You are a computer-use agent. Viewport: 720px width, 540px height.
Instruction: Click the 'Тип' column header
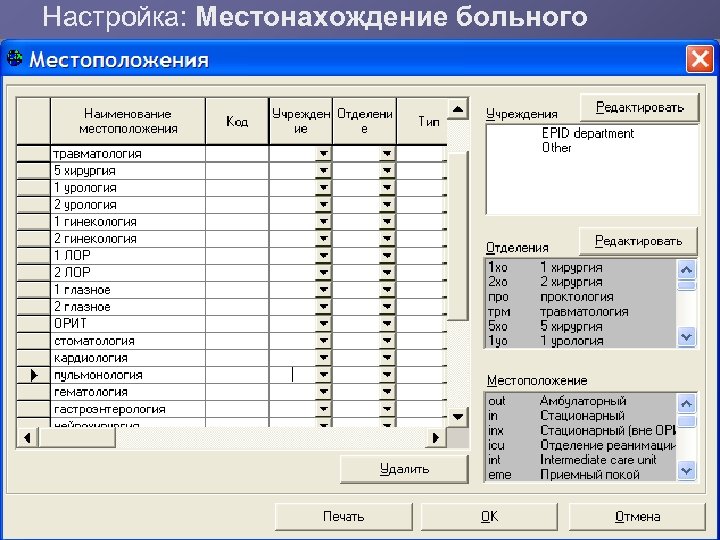click(422, 121)
